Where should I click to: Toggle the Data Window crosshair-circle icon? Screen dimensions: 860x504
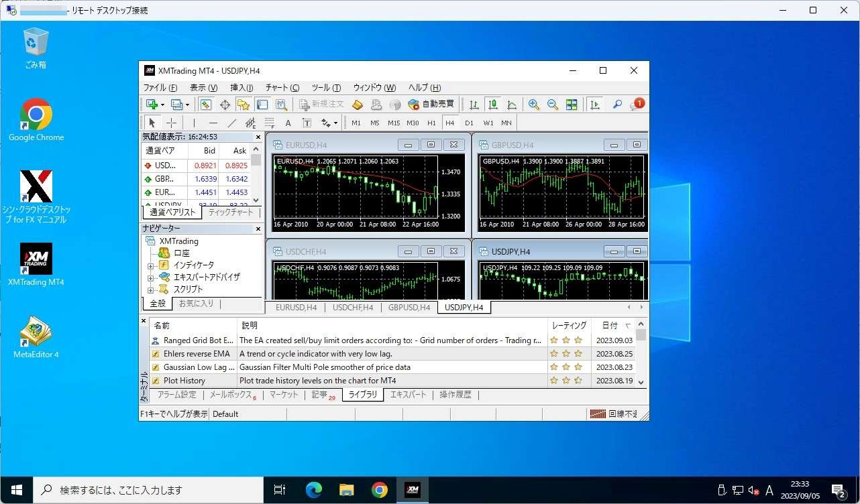click(x=225, y=105)
